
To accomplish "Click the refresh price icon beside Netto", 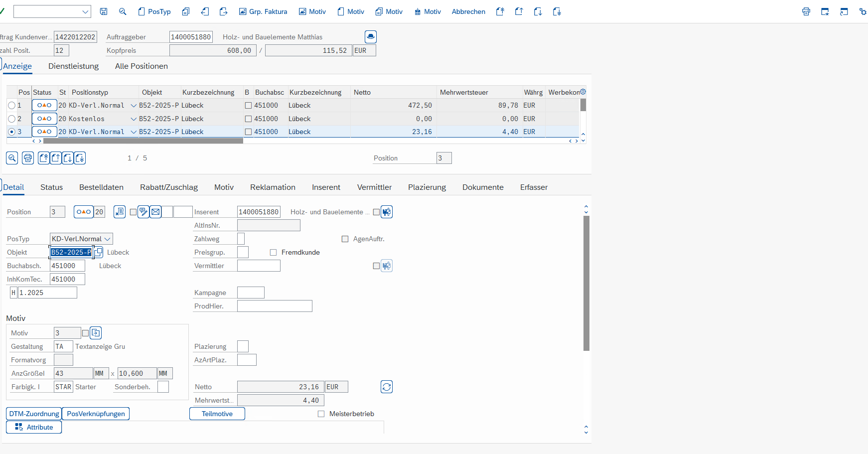I will (387, 387).
